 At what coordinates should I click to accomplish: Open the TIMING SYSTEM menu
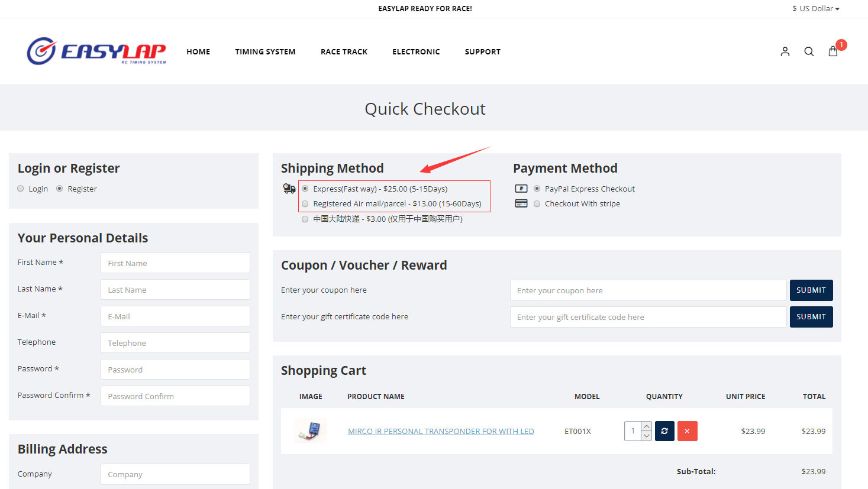point(265,51)
